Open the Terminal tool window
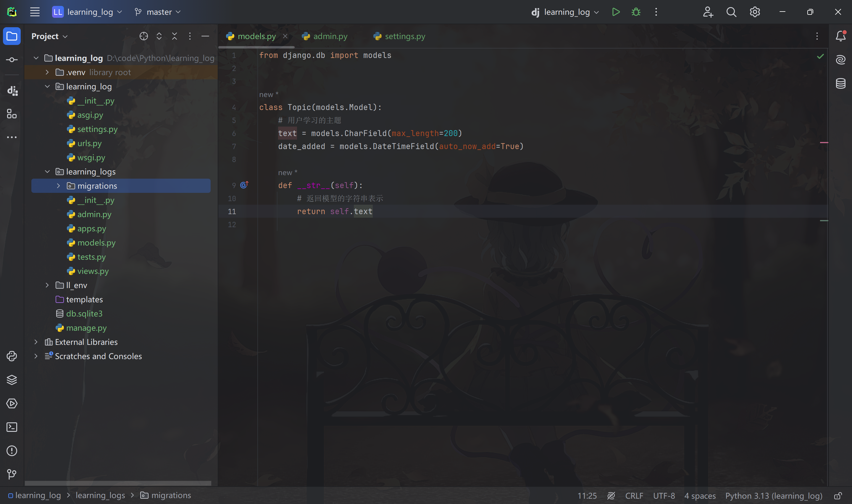852x504 pixels. pos(12,427)
